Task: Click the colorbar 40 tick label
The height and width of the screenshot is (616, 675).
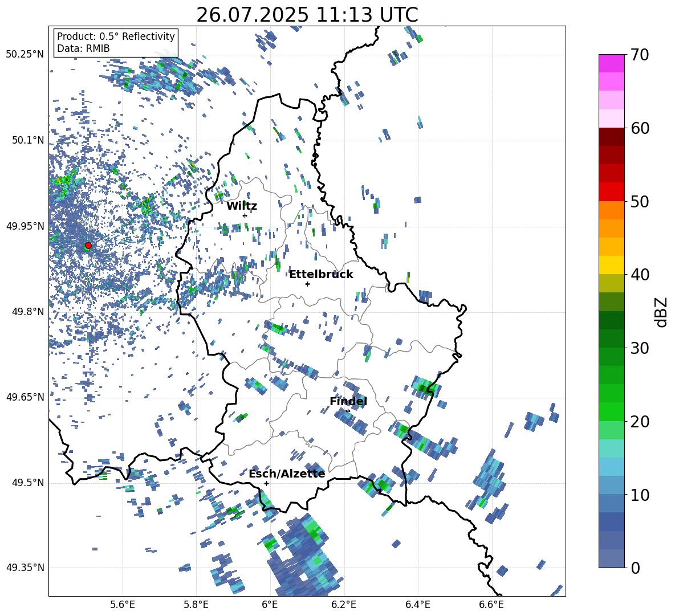Action: pyautogui.click(x=640, y=275)
